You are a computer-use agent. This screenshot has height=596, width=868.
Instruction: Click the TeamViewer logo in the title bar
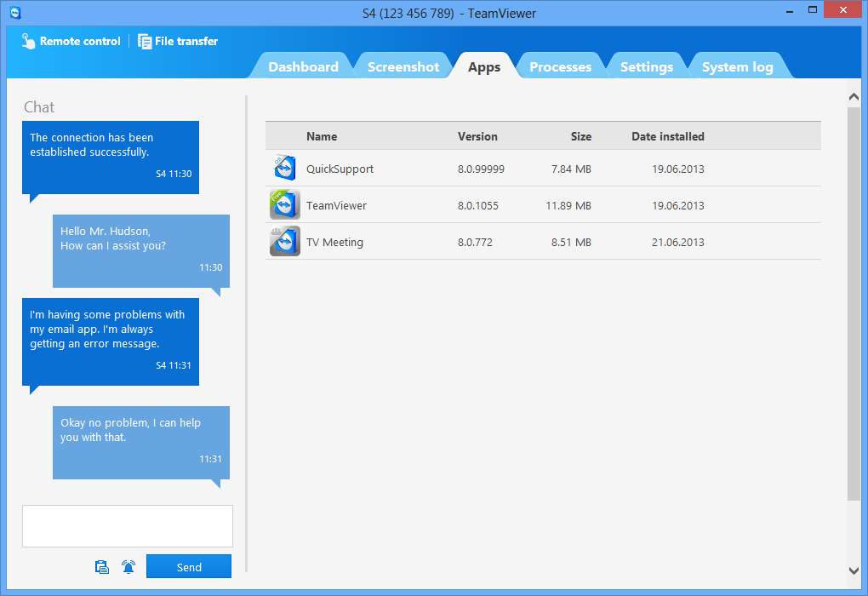click(15, 12)
